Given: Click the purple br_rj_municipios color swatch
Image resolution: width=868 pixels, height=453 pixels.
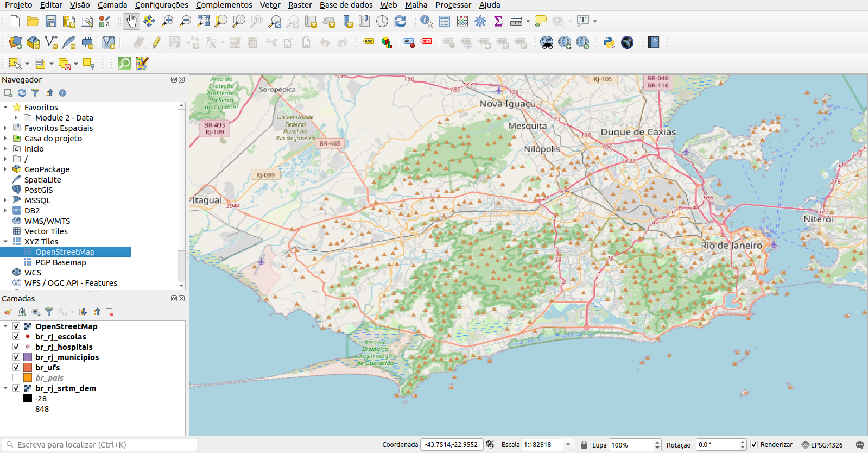Looking at the screenshot, I should tap(28, 357).
